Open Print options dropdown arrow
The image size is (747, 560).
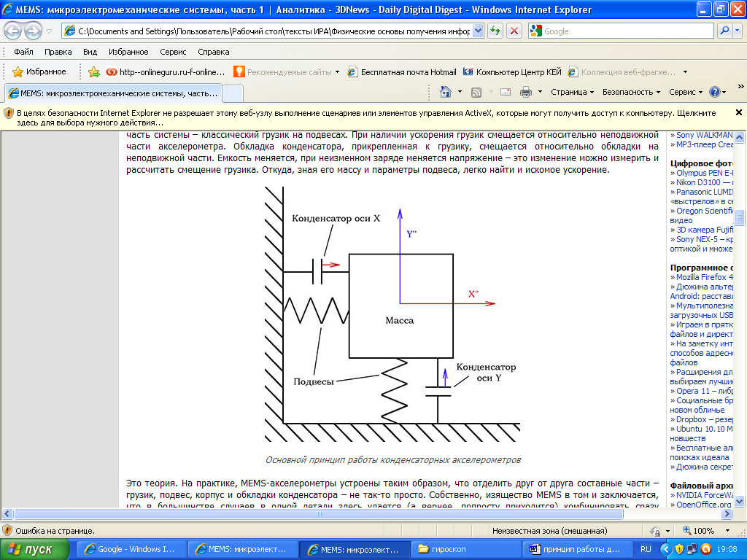coord(540,92)
